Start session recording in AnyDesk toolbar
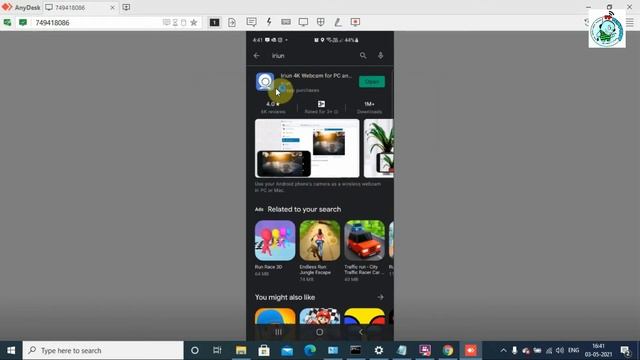 [x=355, y=22]
